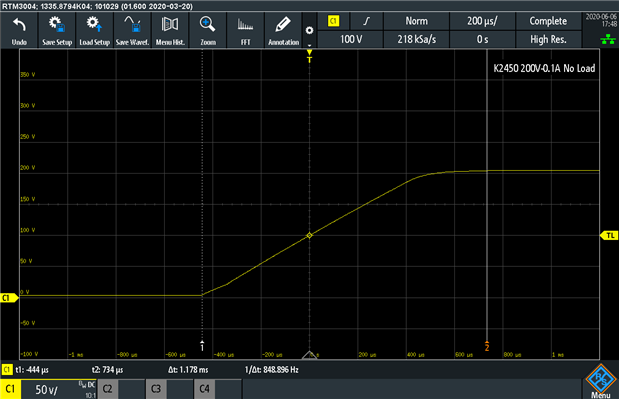Select the C1 trigger source box
Viewport: 619px width, 399px height.
coord(334,21)
